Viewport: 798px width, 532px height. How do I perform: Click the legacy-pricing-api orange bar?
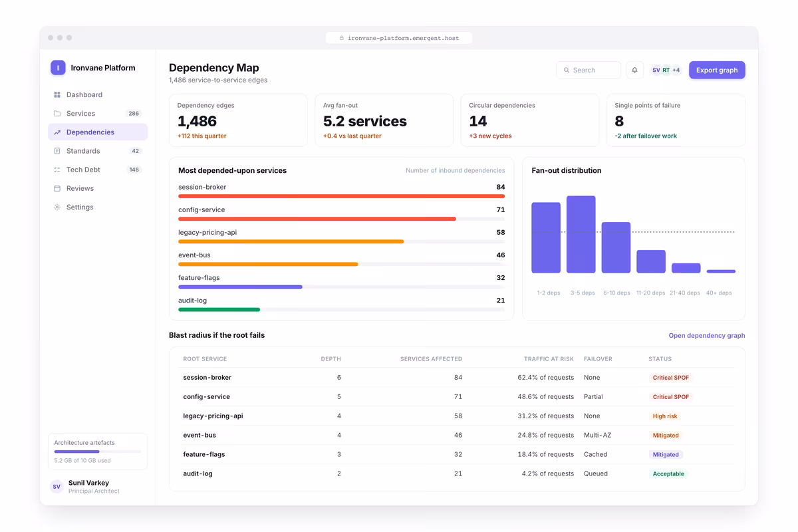click(291, 241)
